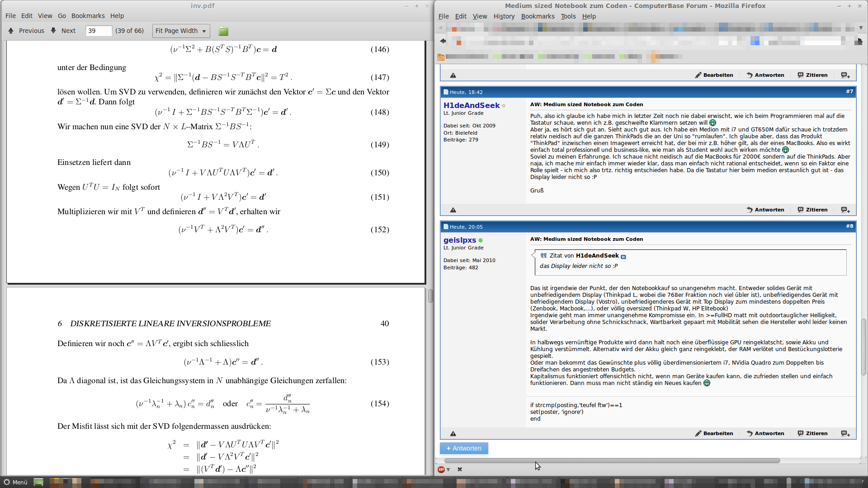This screenshot has width=868, height=488.
Task: Open Tools menu in Firefox
Action: 568,16
